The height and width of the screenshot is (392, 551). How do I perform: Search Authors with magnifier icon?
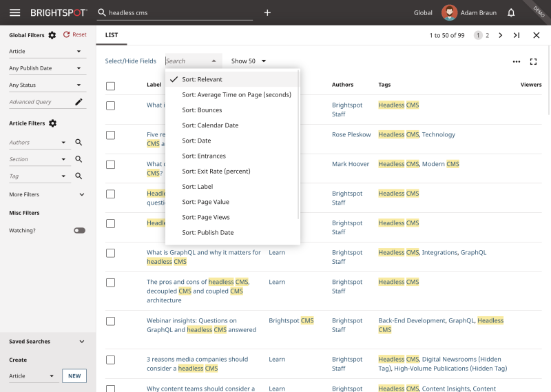[79, 143]
